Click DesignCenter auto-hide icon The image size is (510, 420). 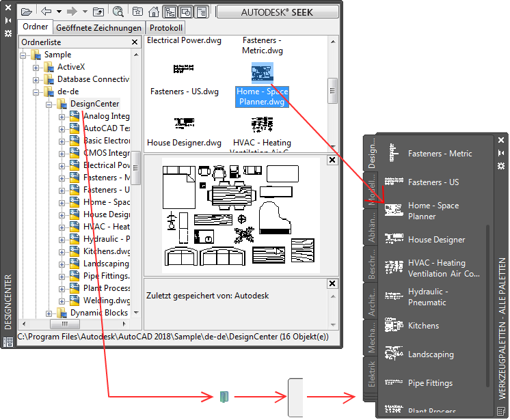(8, 20)
